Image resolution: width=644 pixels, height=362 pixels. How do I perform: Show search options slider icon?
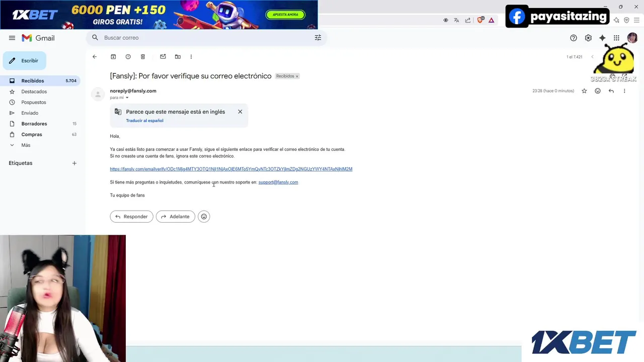click(x=318, y=38)
